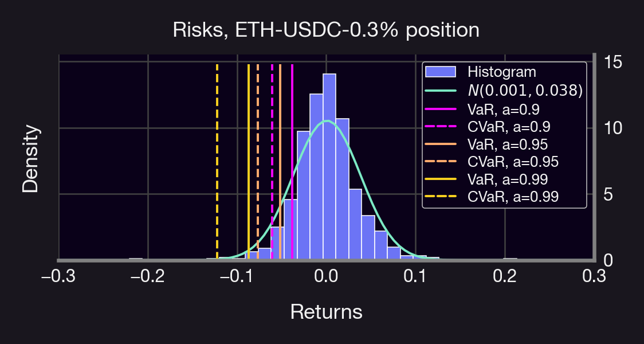
Task: Click the peak of the green normal curve
Action: 327,121
